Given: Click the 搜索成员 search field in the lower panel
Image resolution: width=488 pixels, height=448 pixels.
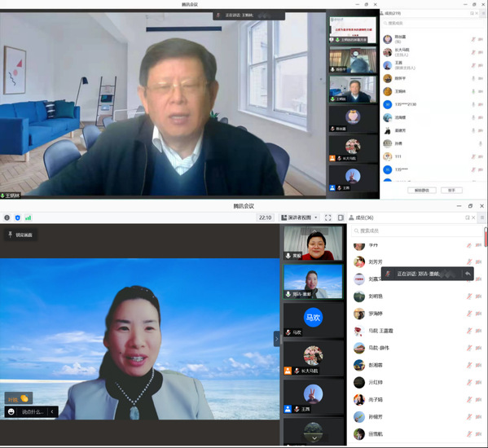Looking at the screenshot, I should [417, 231].
